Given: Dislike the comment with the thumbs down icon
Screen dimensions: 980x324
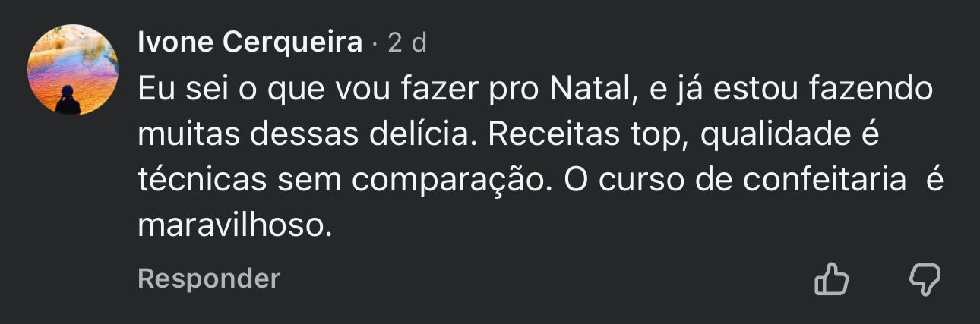Looking at the screenshot, I should point(925,279).
